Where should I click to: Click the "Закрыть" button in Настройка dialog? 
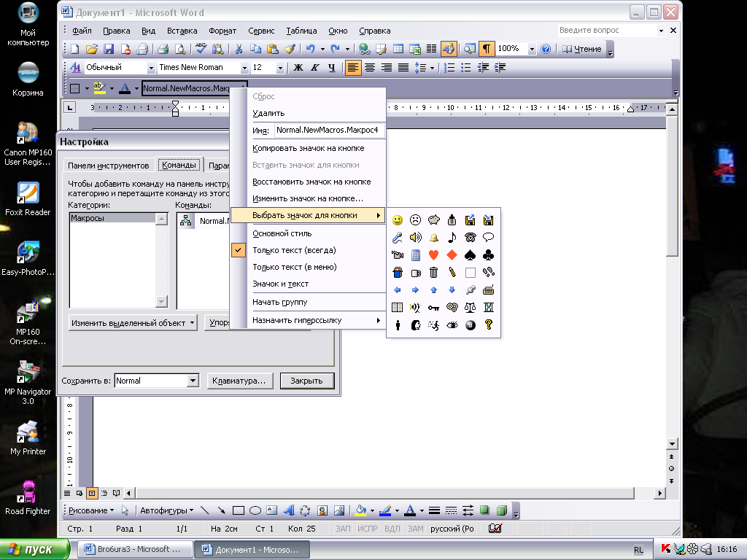click(x=307, y=381)
